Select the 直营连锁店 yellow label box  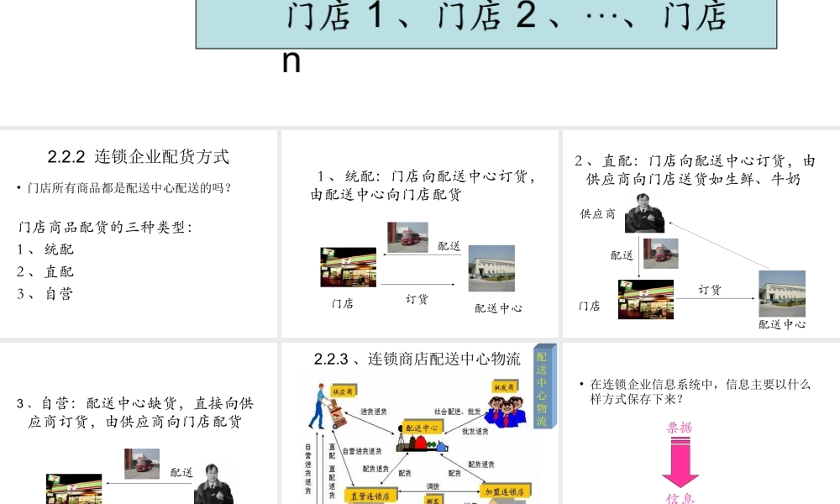[370, 494]
